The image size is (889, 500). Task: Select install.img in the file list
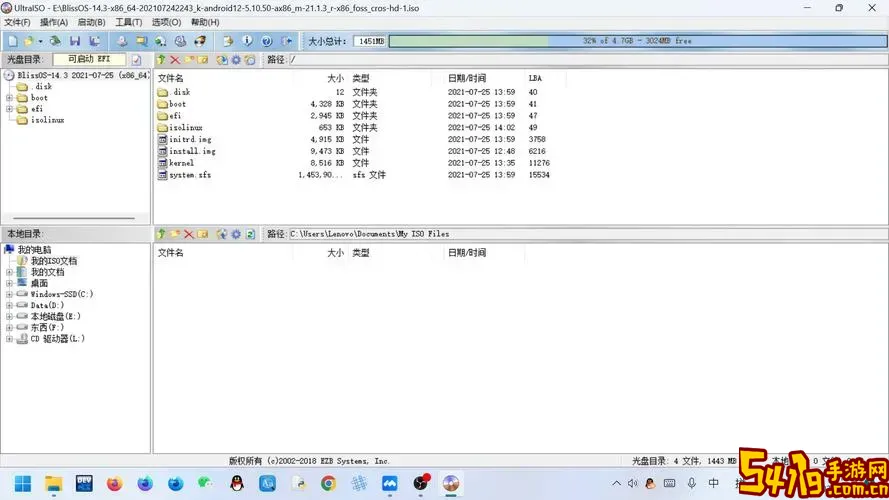(x=192, y=151)
